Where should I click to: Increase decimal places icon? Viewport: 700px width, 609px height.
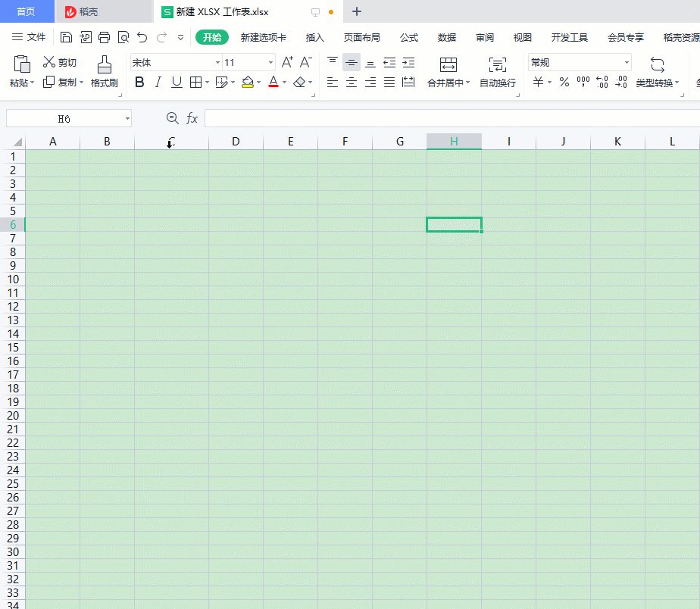pyautogui.click(x=602, y=82)
